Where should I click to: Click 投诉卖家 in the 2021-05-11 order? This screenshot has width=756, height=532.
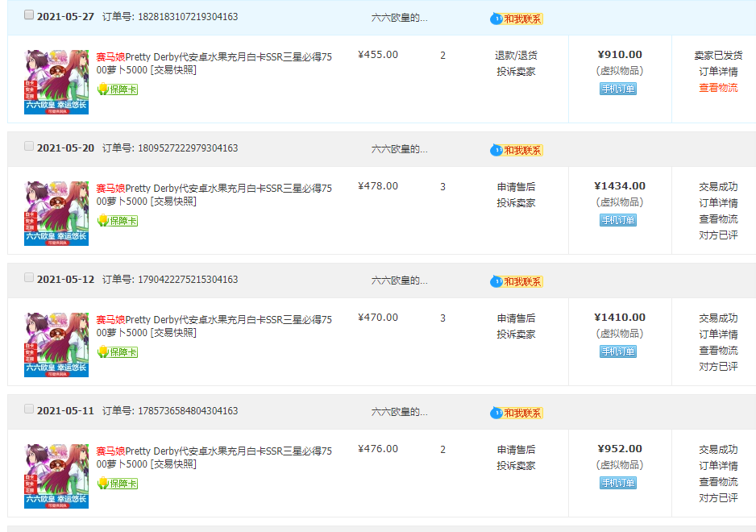(516, 466)
